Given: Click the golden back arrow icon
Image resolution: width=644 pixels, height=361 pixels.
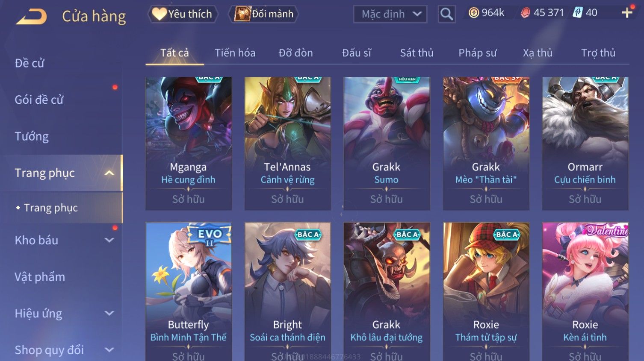Looking at the screenshot, I should (32, 17).
